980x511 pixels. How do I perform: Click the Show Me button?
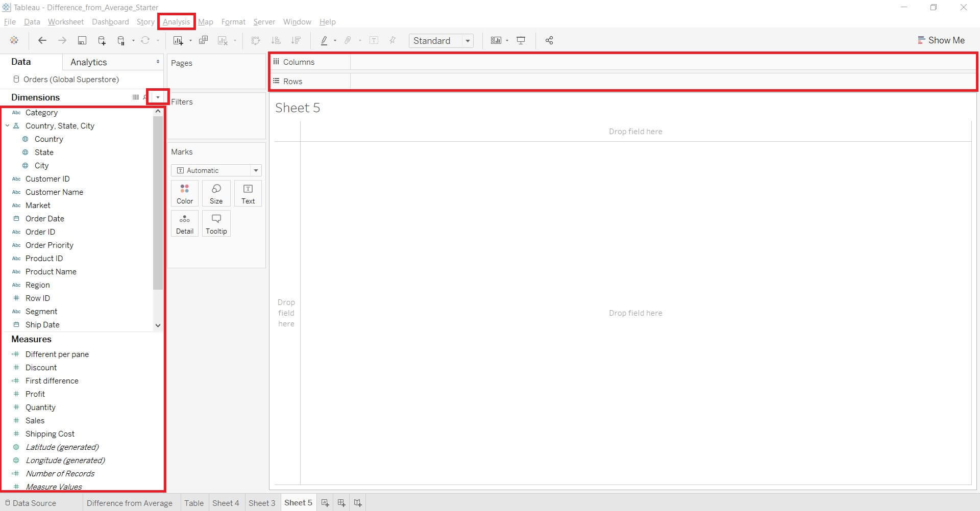[x=941, y=40]
